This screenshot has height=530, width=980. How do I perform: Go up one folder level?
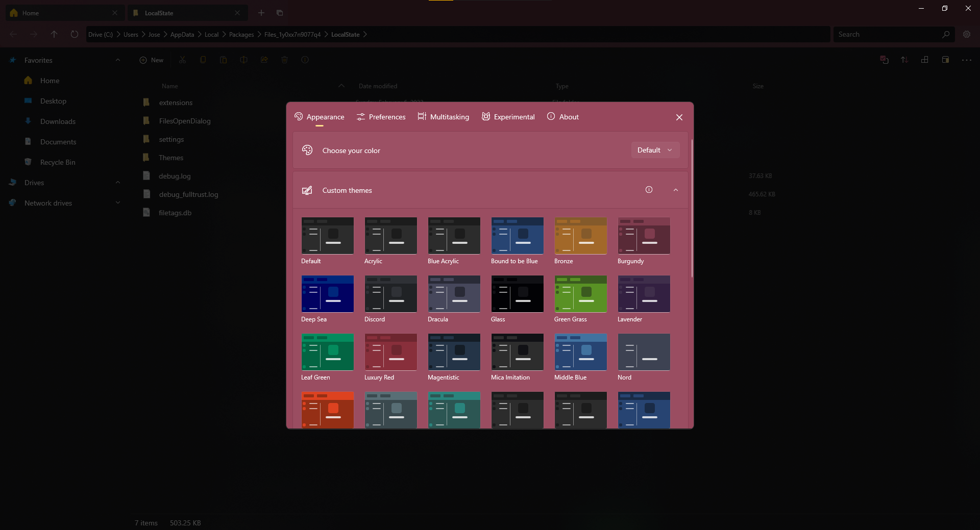coord(54,34)
